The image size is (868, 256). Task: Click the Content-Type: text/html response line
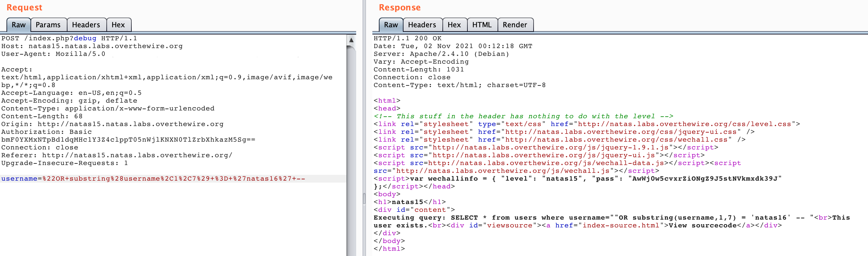pyautogui.click(x=460, y=85)
